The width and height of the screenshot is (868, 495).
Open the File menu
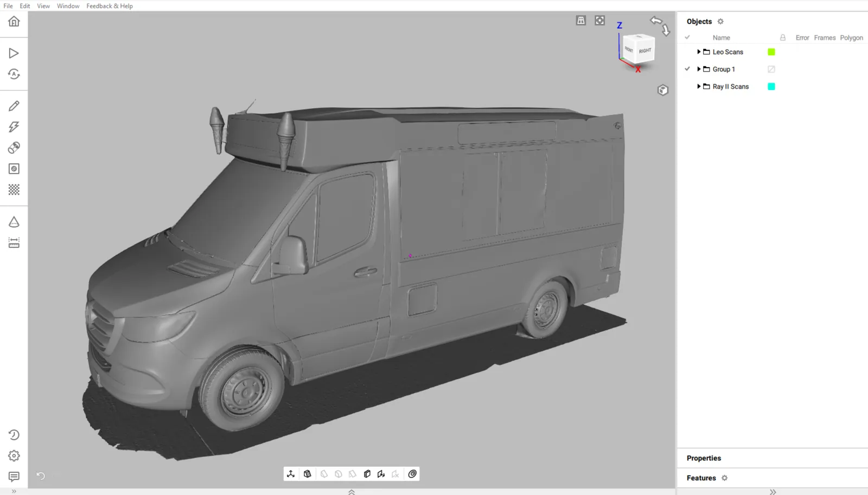8,6
